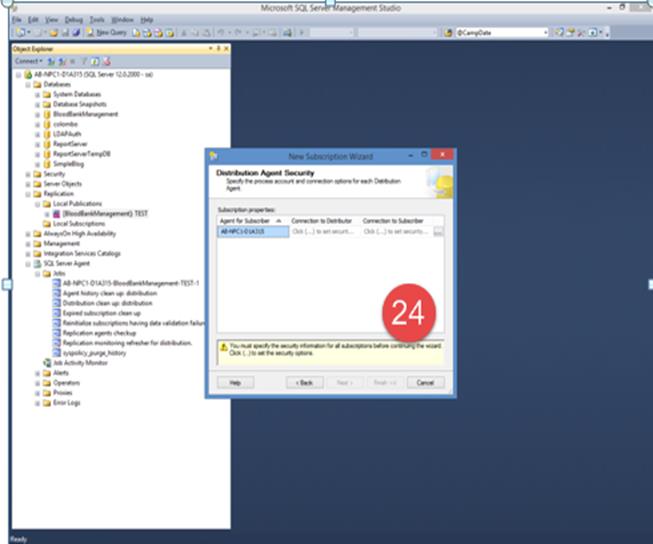This screenshot has width=653, height=544.
Task: Sort by Agent for Subscriber column header
Action: 253,221
